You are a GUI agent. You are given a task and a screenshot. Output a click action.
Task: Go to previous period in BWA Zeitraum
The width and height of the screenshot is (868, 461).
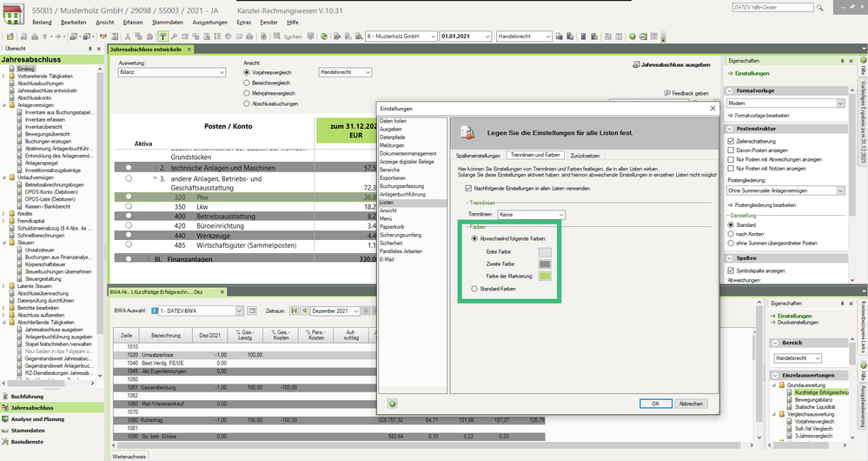[x=304, y=311]
